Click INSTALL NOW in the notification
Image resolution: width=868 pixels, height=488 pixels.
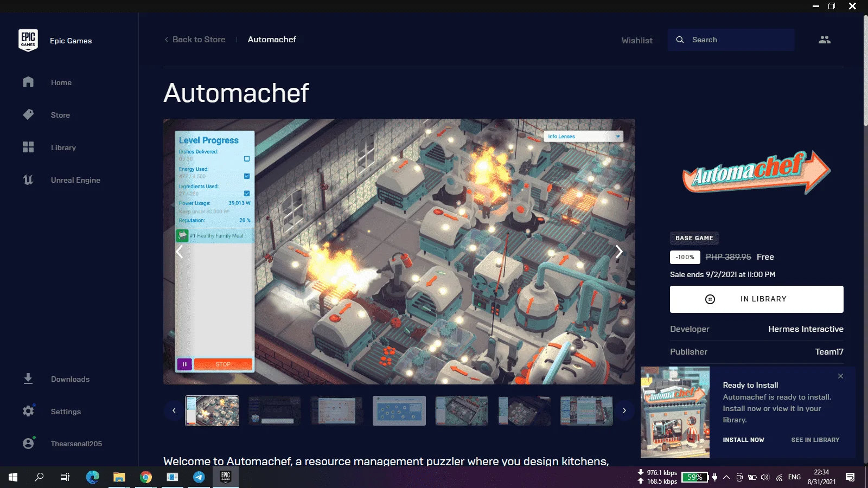(x=743, y=440)
